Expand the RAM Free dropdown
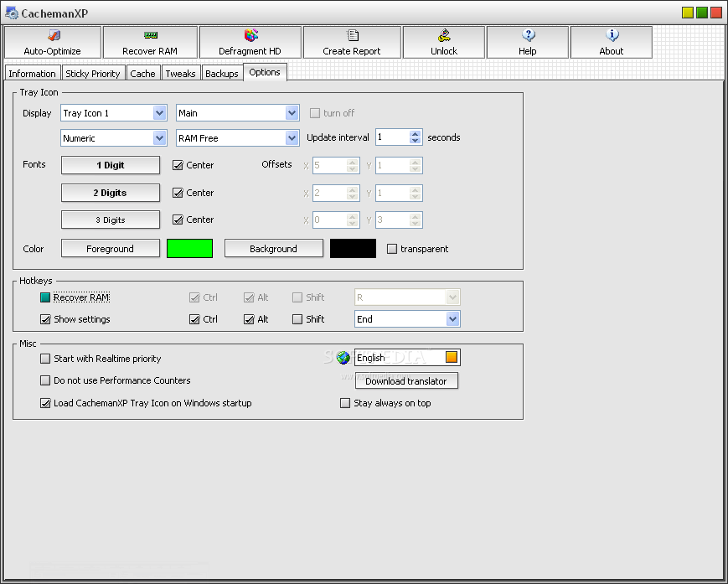Screen dimensions: 728x584 238,138
